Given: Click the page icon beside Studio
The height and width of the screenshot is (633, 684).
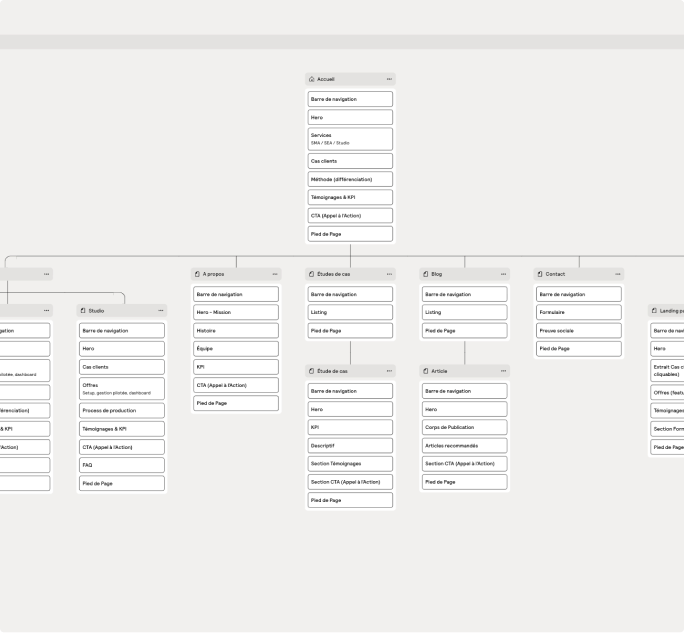Looking at the screenshot, I should [83, 311].
